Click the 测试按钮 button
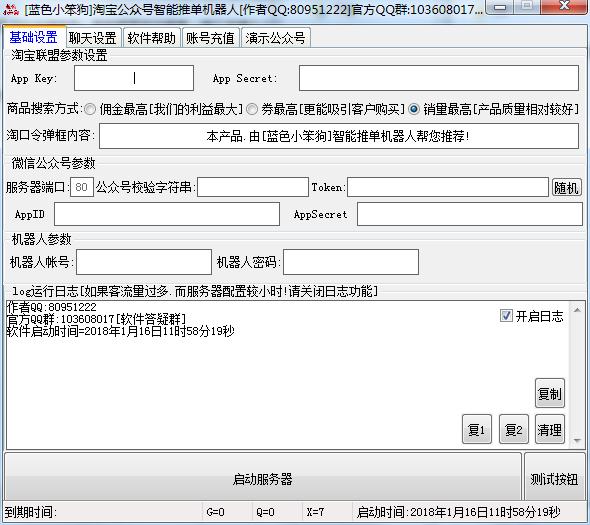Image resolution: width=590 pixels, height=525 pixels. (x=555, y=477)
